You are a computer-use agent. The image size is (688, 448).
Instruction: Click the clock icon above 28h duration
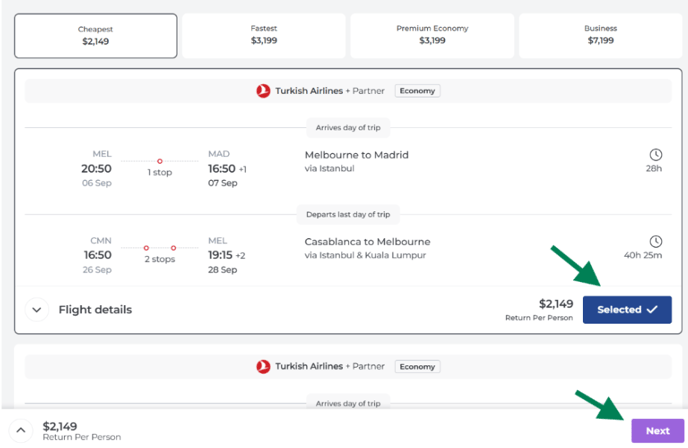[656, 154]
